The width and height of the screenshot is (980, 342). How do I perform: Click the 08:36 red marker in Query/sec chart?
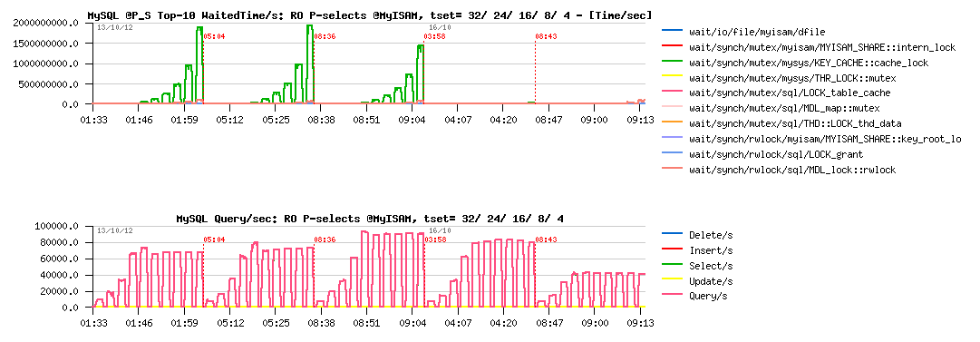click(x=325, y=239)
